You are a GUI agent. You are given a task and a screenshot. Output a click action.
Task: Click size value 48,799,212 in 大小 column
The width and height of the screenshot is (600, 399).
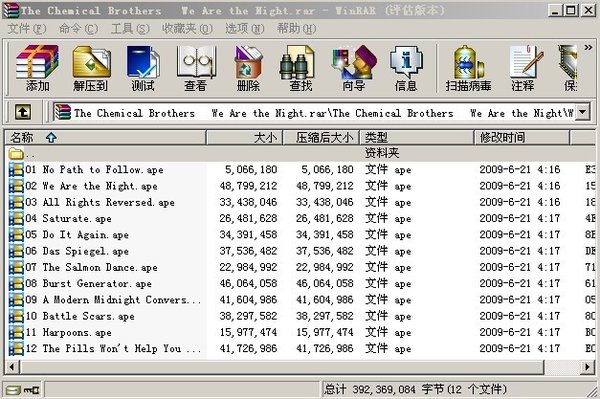click(248, 186)
